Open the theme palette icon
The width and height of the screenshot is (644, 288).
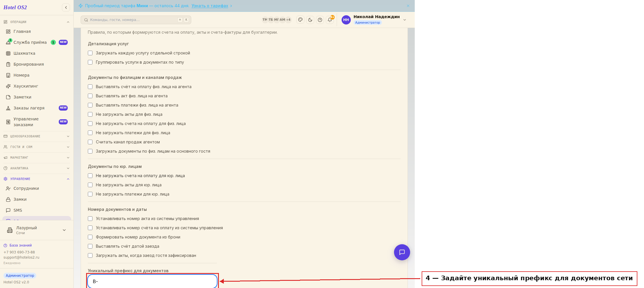pyautogui.click(x=300, y=20)
